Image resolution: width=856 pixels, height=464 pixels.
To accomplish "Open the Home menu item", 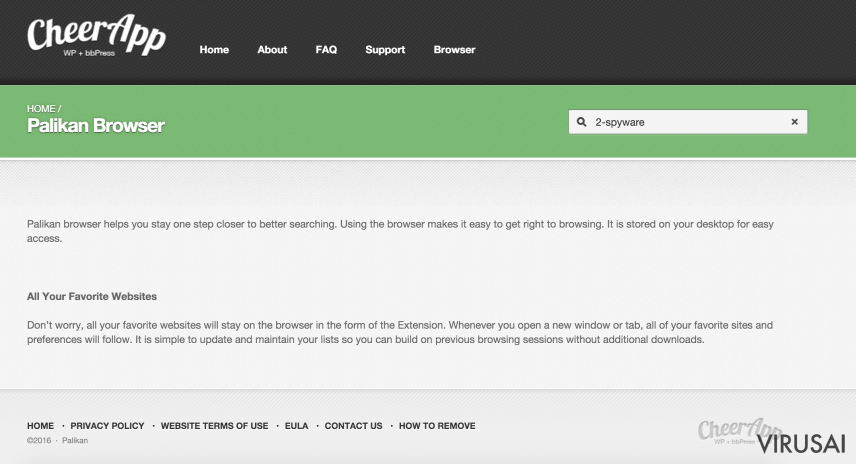I will pyautogui.click(x=214, y=50).
